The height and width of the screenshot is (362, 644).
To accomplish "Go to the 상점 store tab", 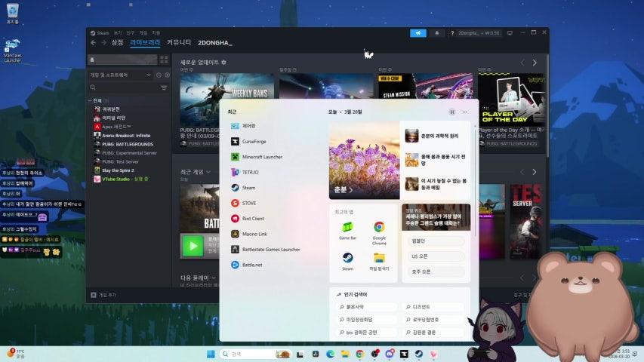I will tap(117, 43).
